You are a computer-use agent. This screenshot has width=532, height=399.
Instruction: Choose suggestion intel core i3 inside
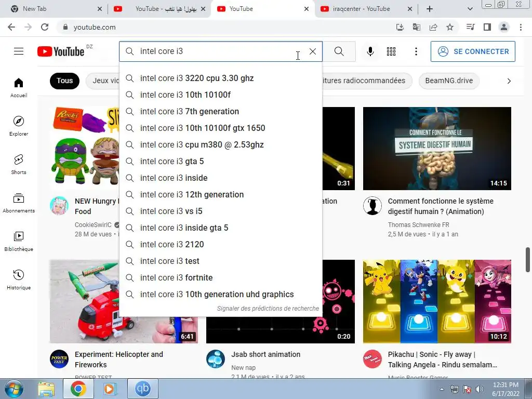tap(220, 178)
